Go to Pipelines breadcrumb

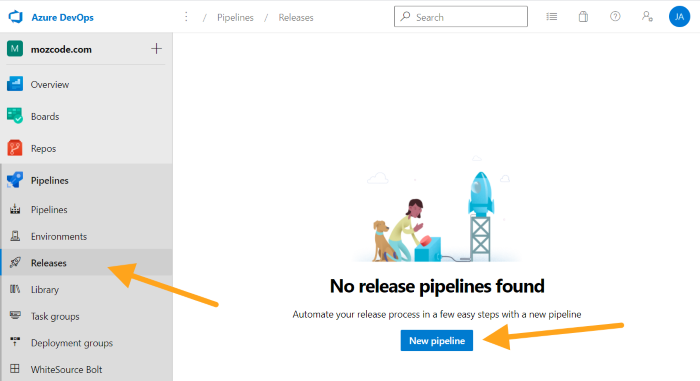click(235, 17)
